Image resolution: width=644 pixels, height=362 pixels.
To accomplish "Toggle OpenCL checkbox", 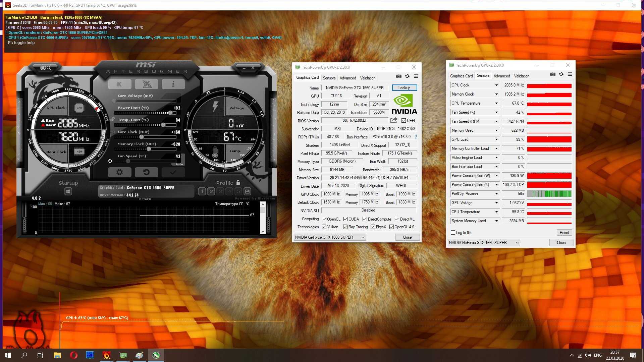I will (x=324, y=219).
